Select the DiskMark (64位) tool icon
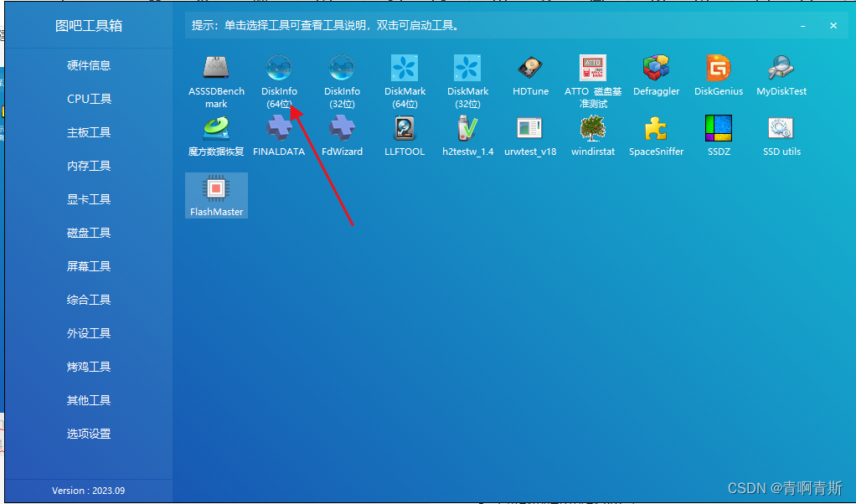Image resolution: width=856 pixels, height=504 pixels. coord(405,68)
